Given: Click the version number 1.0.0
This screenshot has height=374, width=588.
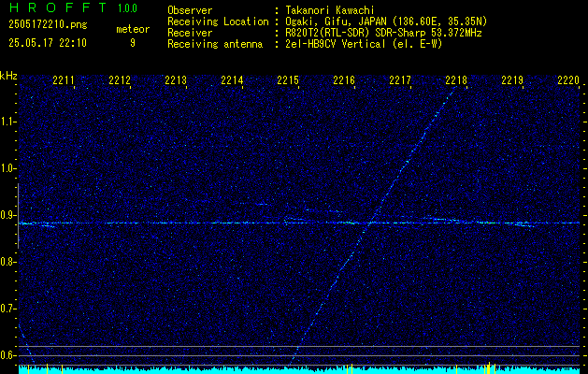Looking at the screenshot, I should (127, 8).
